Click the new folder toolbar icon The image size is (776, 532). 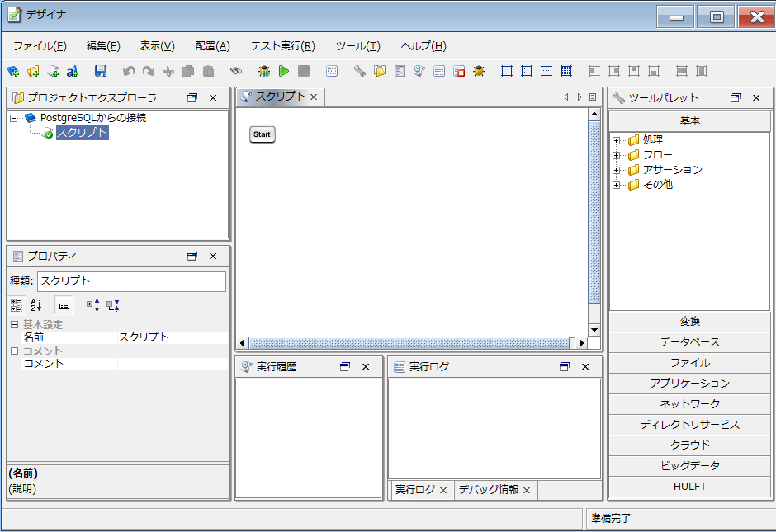click(x=33, y=71)
